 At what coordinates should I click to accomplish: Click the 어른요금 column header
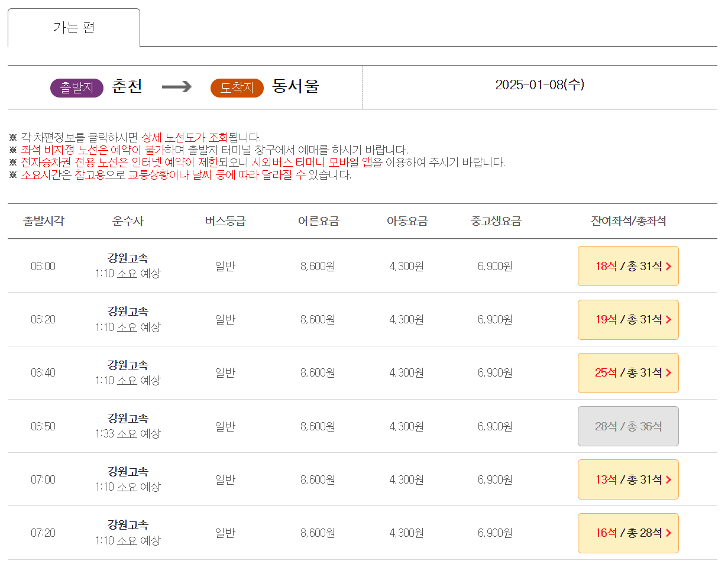(319, 221)
